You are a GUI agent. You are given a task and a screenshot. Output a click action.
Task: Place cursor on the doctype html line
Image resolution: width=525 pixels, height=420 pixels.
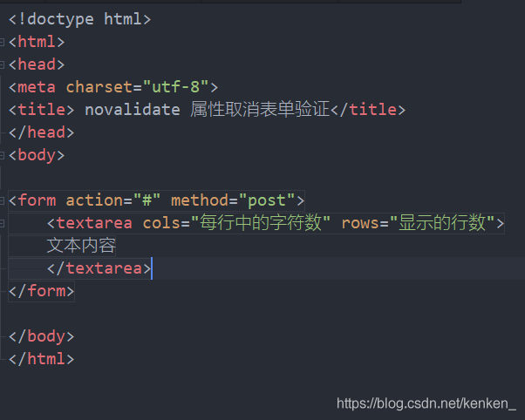point(79,19)
